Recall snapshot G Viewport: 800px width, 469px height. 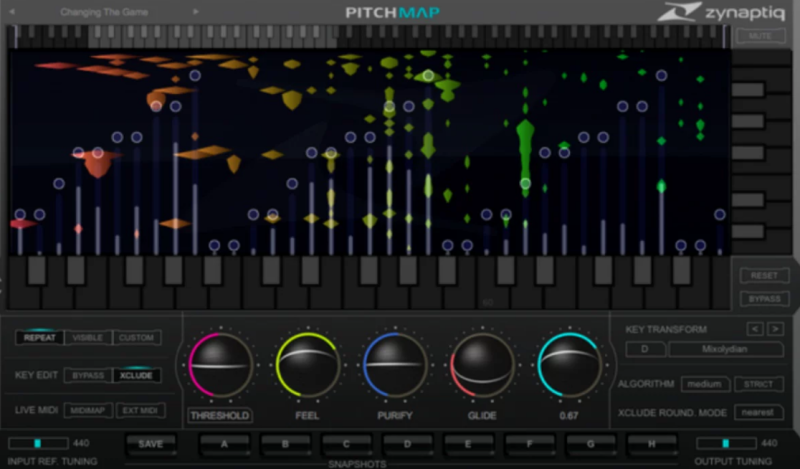click(x=590, y=444)
